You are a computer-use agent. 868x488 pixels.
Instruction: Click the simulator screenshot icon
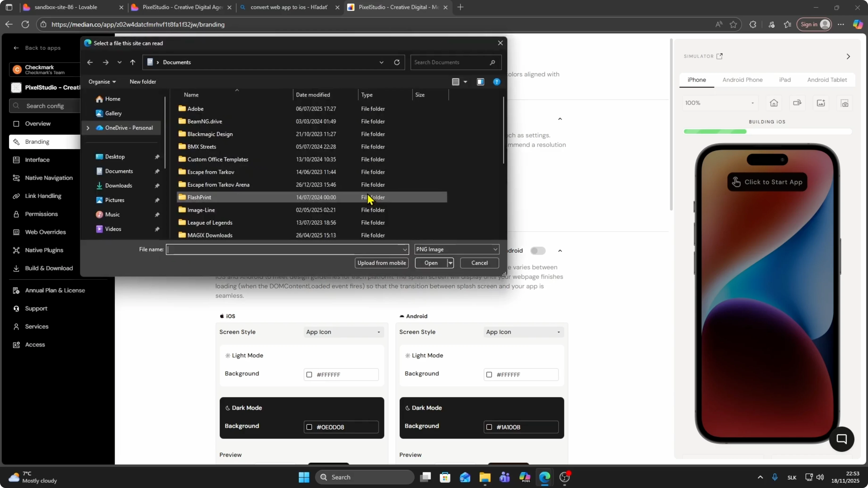(x=844, y=103)
